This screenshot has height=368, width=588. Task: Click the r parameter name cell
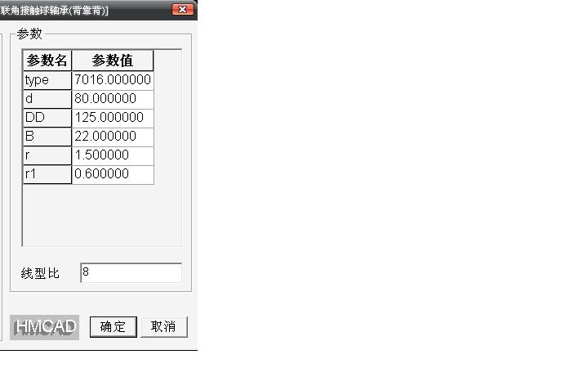[x=47, y=155]
